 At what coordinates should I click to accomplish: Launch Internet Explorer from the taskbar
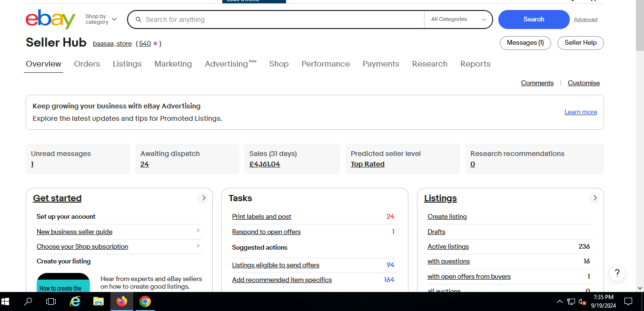(x=75, y=301)
